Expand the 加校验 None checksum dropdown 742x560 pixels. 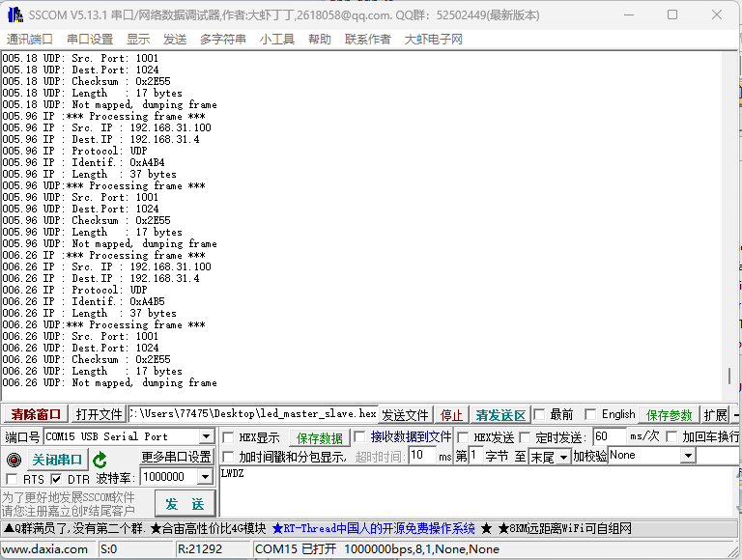point(688,456)
